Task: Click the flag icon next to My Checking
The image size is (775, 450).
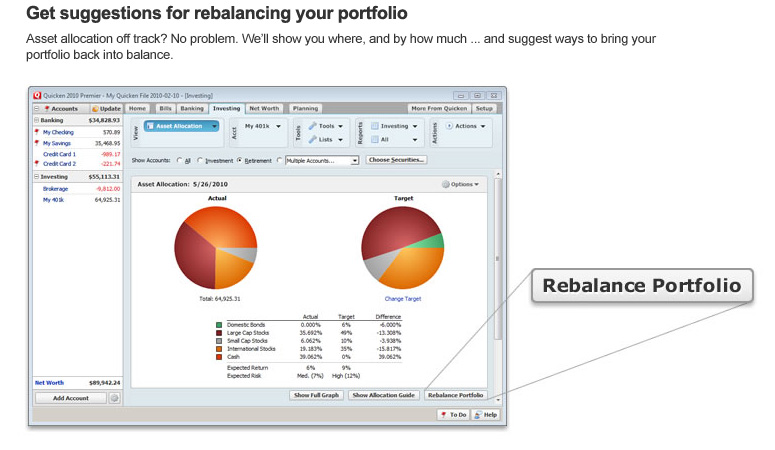Action: tap(37, 132)
